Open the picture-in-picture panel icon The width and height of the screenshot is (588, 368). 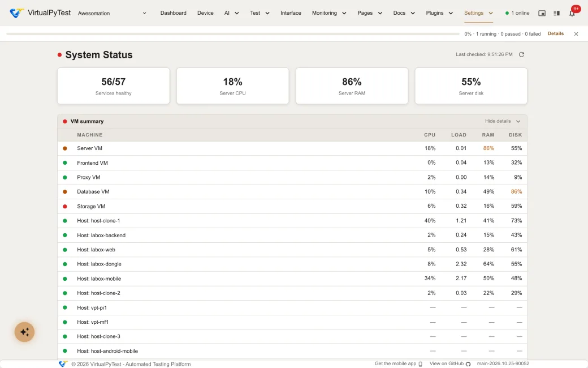(542, 13)
